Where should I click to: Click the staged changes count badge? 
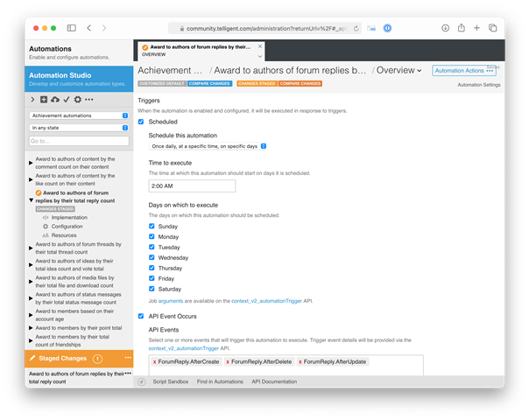click(97, 359)
